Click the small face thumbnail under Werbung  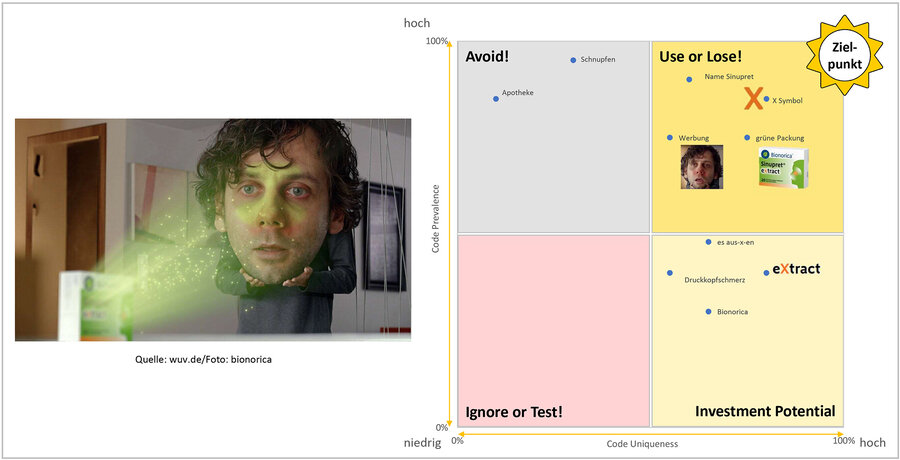701,167
